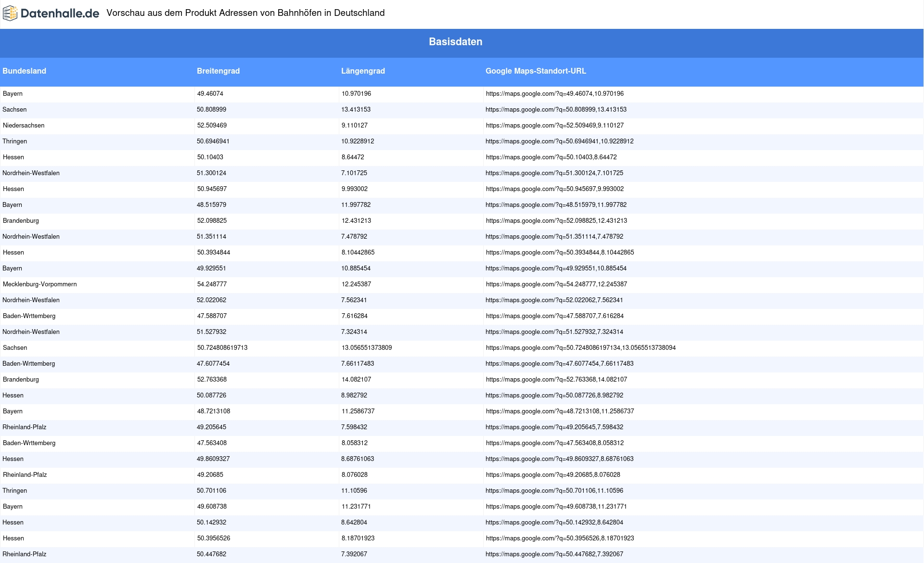
Task: Open maps URL for 51.527932,7.324314
Action: [554, 332]
